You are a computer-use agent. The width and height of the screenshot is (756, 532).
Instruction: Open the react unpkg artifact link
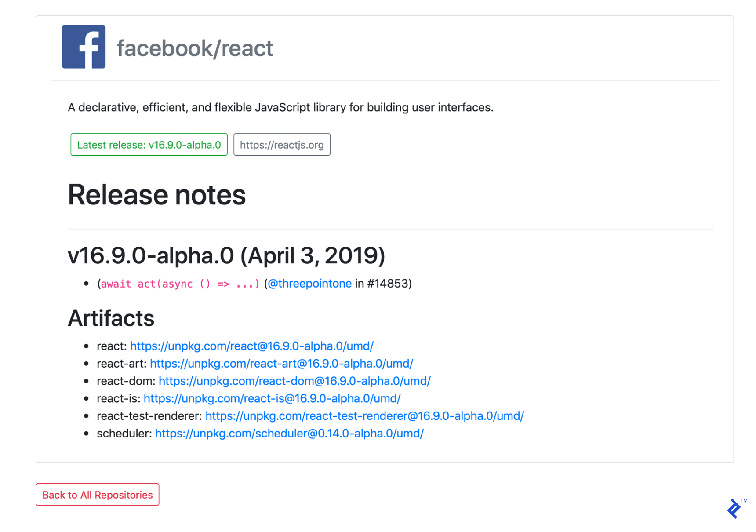251,346
